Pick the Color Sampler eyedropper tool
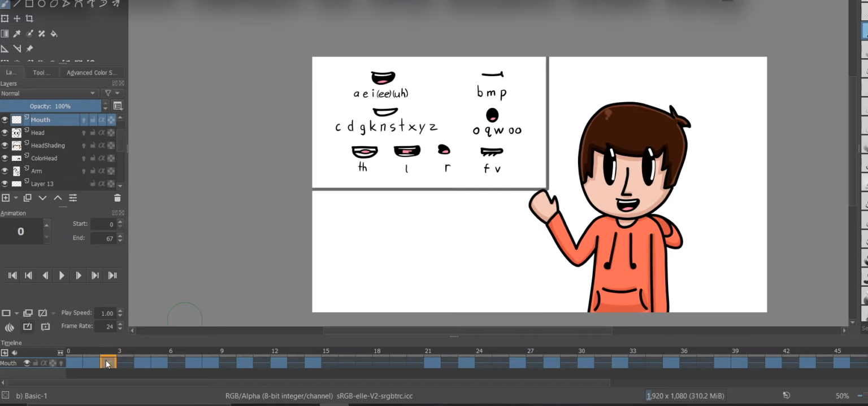Screen dimensions: 868x406 point(17,34)
